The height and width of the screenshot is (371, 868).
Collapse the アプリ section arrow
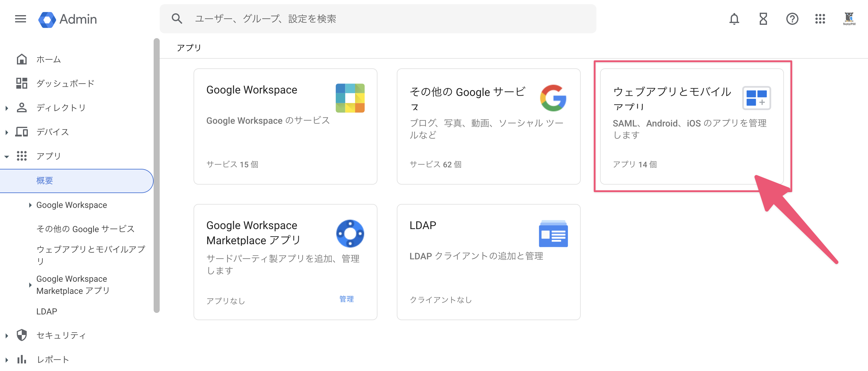(7, 156)
